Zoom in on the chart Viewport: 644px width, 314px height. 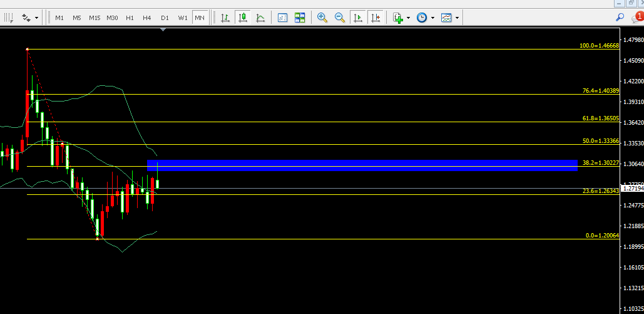click(x=322, y=18)
